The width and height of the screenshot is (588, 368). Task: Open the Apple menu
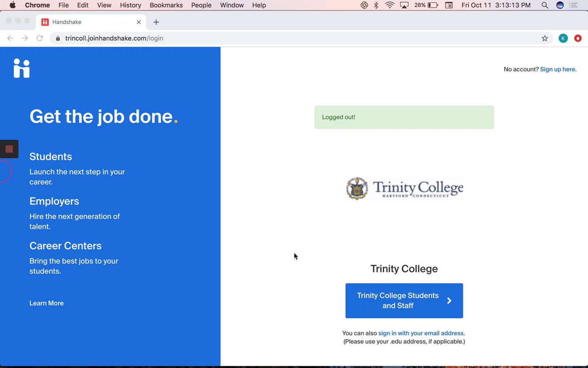pos(12,5)
